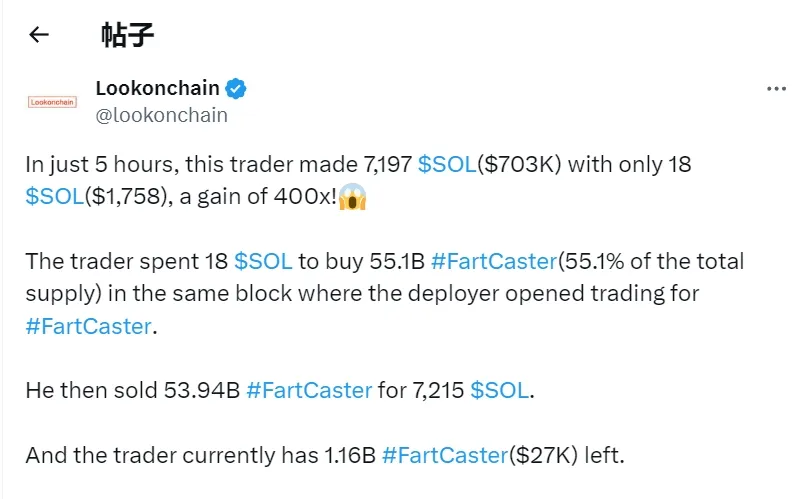This screenshot has width=804, height=499.
Task: Click the 帖子 page title
Action: pyautogui.click(x=127, y=35)
